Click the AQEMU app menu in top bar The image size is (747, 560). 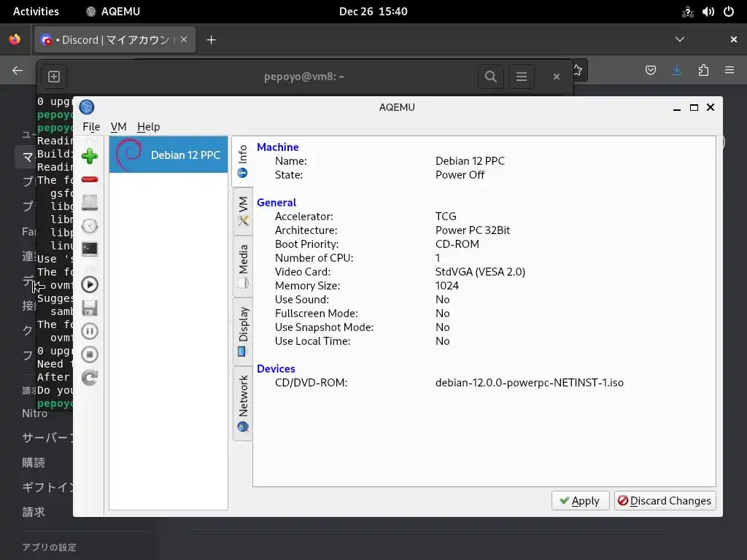tap(113, 12)
